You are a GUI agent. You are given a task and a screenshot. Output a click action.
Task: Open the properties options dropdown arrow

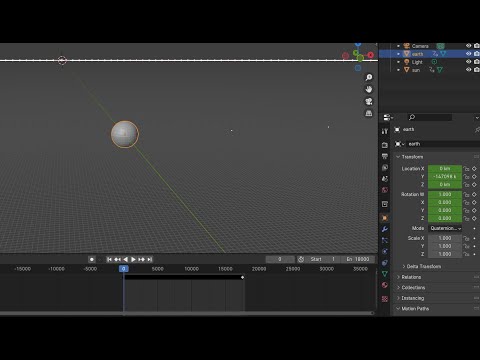click(477, 118)
